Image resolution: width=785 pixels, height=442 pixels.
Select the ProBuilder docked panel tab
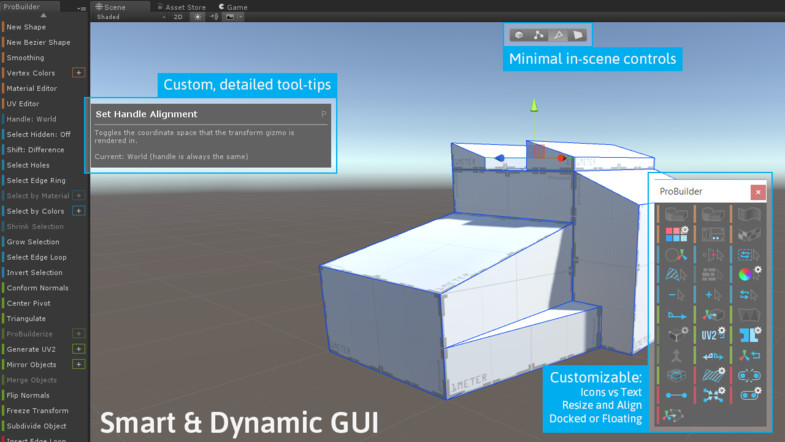click(30, 7)
